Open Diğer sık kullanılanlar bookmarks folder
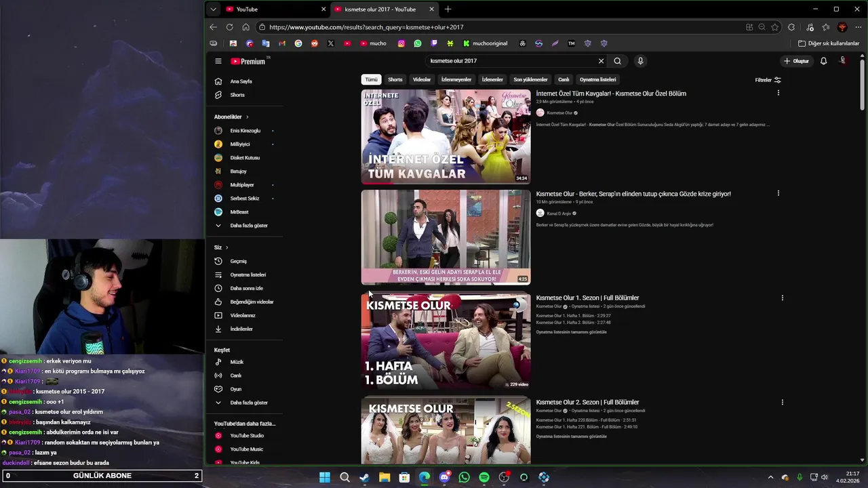The height and width of the screenshot is (488, 868). [829, 43]
